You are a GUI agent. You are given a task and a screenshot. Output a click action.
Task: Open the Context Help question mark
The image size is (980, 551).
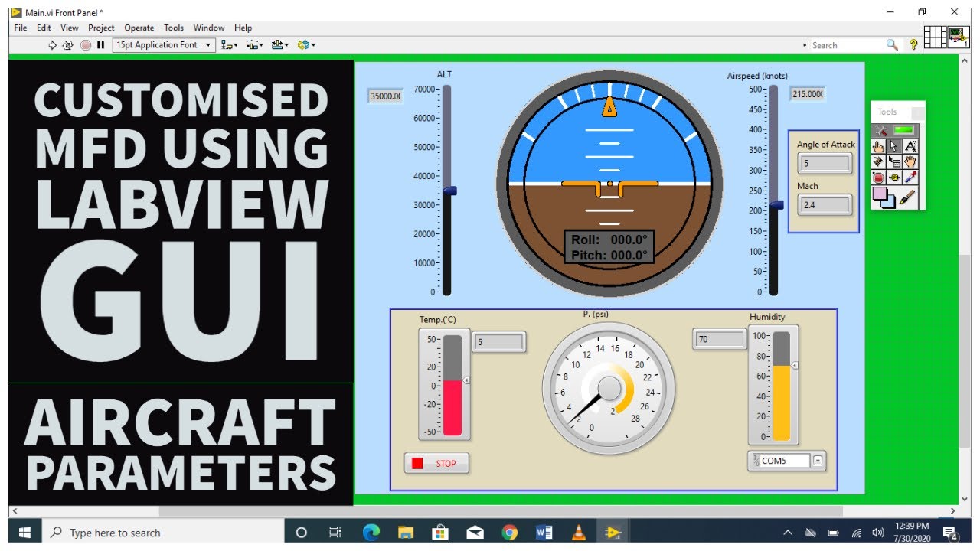point(913,45)
